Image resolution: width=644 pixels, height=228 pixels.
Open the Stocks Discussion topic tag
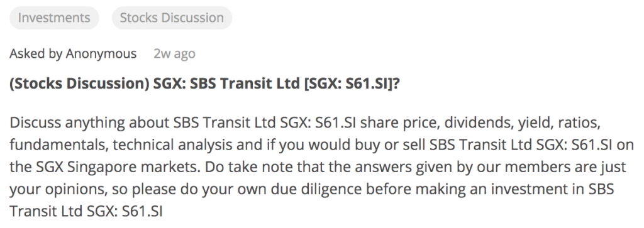pos(172,18)
